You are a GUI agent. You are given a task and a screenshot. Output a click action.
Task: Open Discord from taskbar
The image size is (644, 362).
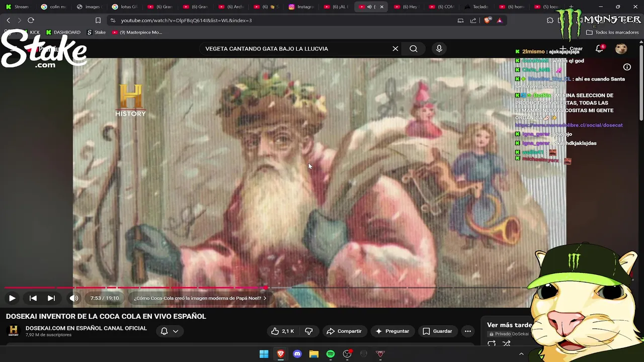(297, 354)
